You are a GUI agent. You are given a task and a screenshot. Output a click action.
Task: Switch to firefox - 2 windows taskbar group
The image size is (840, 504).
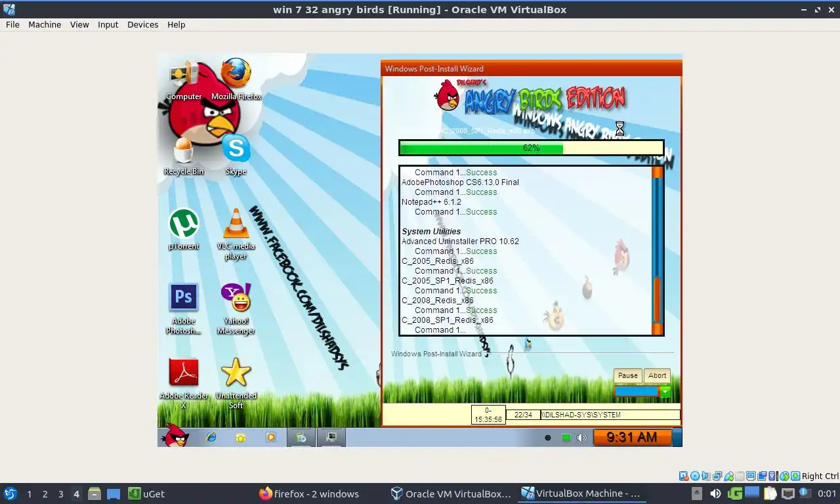pyautogui.click(x=309, y=493)
